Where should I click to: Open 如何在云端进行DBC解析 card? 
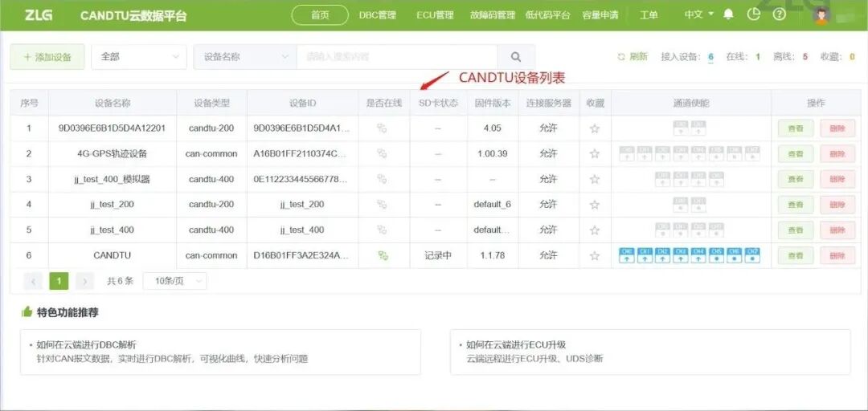coord(220,352)
